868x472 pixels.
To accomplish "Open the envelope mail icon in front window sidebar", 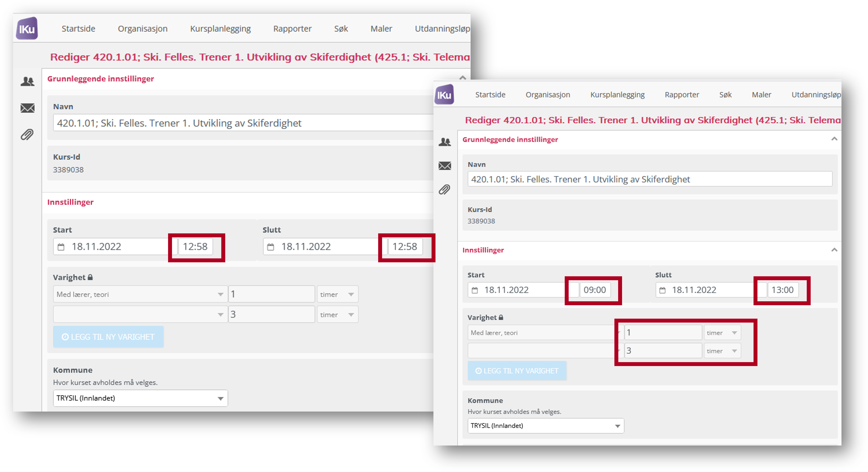I will [x=444, y=166].
